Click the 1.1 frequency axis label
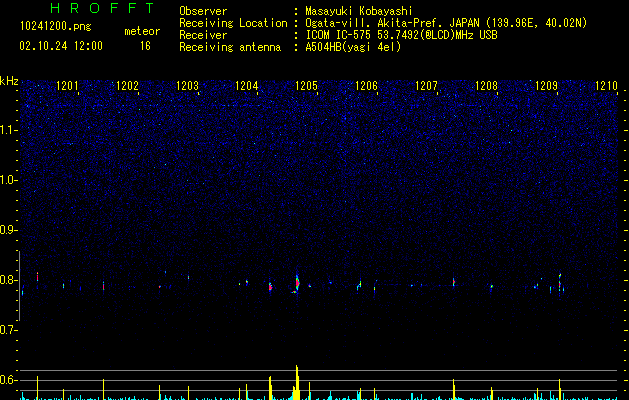The height and width of the screenshot is (400, 629). tap(8, 130)
